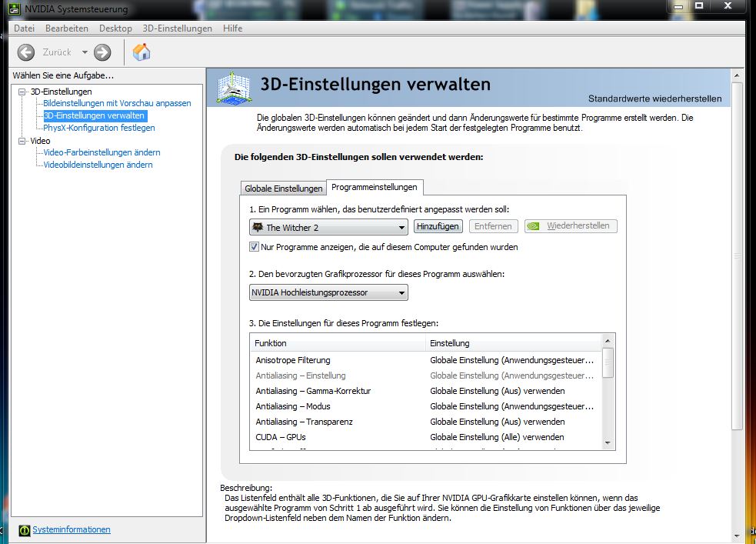
Task: Open the Bearbeiten menu
Action: point(67,28)
